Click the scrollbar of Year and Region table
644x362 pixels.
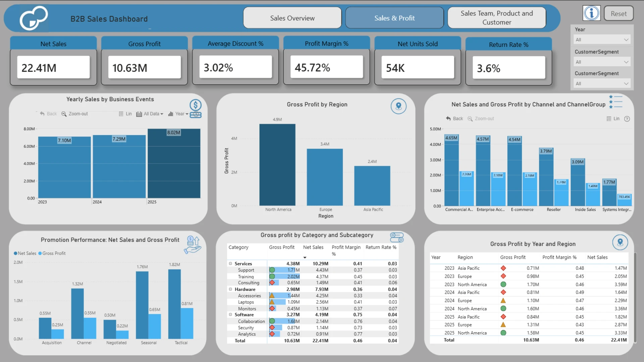coord(635,298)
